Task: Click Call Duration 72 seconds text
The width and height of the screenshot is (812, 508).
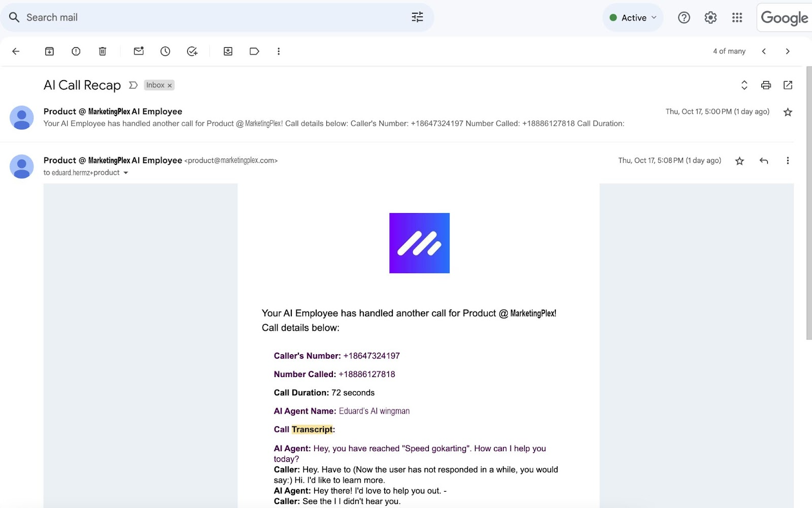Action: 324,393
